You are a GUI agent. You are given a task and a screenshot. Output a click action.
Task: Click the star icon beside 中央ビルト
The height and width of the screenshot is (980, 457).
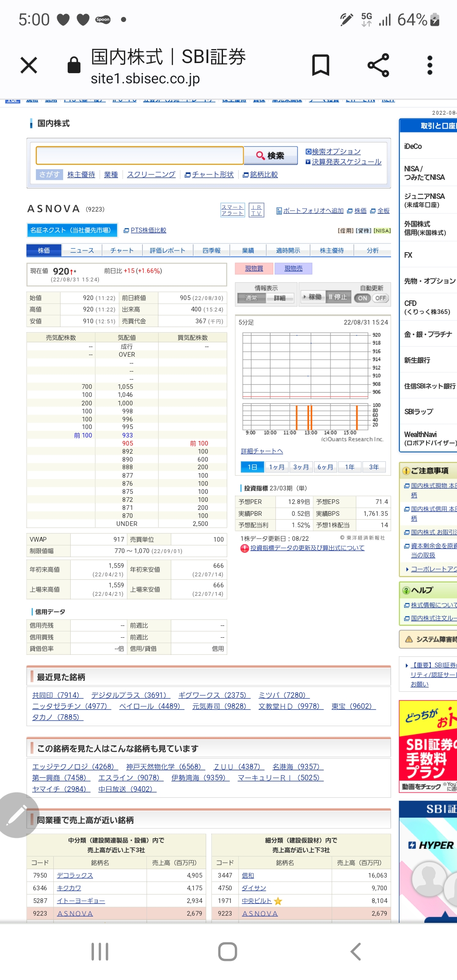point(278,901)
